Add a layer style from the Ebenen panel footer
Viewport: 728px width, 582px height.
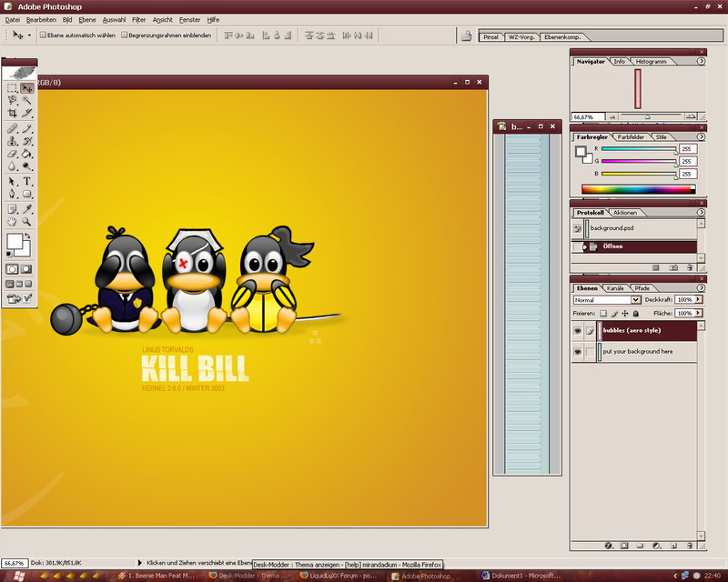(609, 546)
